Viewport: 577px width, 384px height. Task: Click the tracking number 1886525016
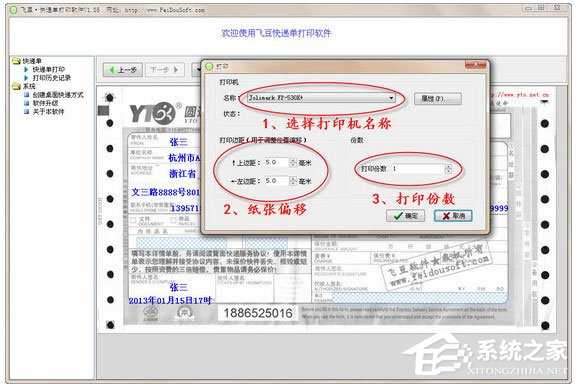click(x=258, y=313)
